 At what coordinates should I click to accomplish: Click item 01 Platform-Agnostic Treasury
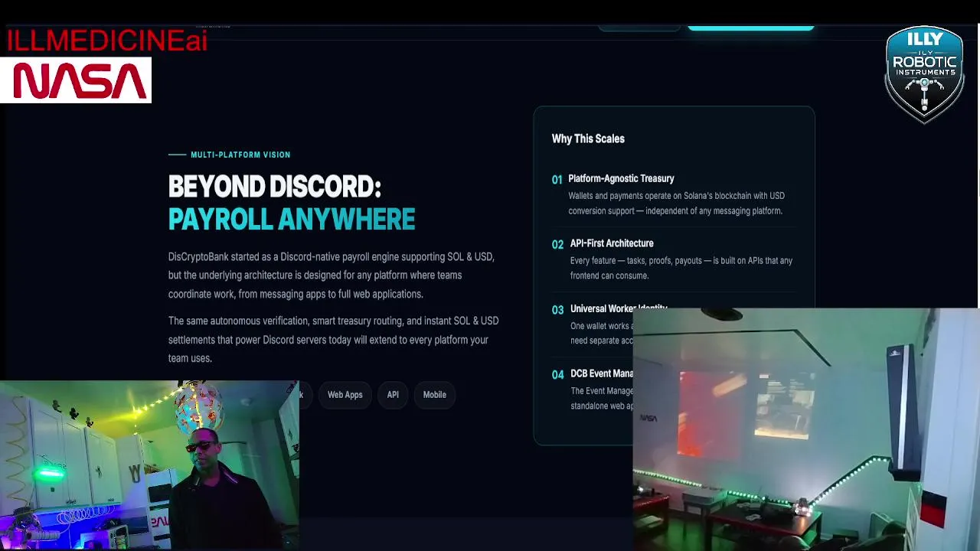pos(621,178)
